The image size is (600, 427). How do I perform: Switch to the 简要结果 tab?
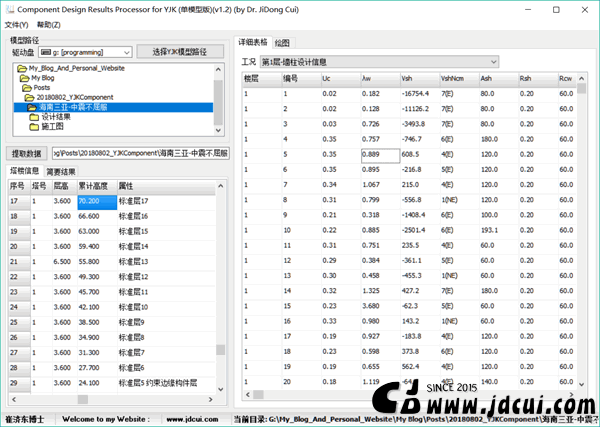tap(61, 172)
